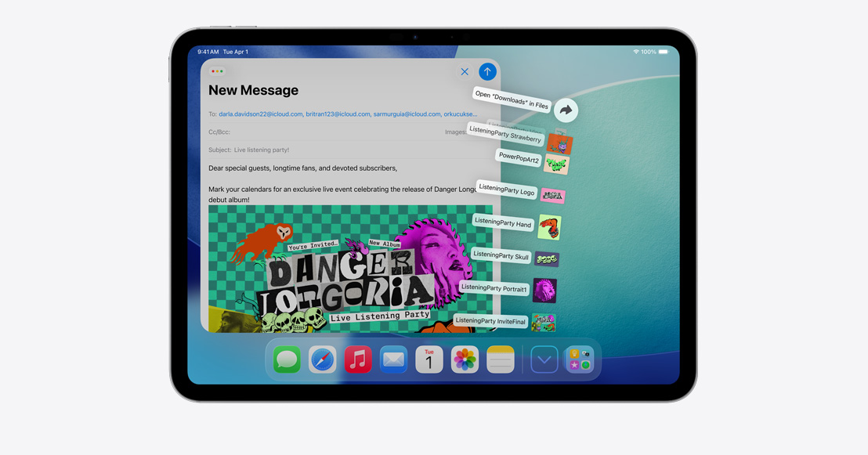Viewport: 868px width, 455px height.
Task: Open Calendar showing Tue 1 in dock
Action: click(x=429, y=359)
